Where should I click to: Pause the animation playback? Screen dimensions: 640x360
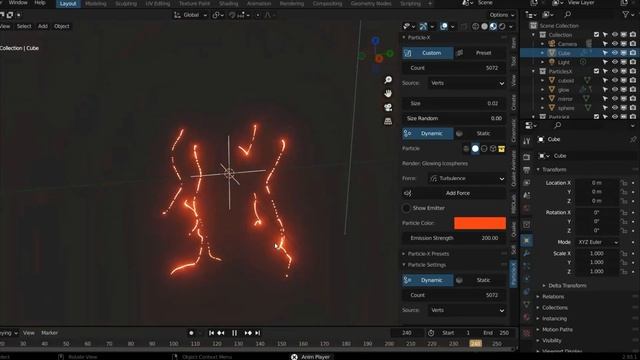(234, 333)
